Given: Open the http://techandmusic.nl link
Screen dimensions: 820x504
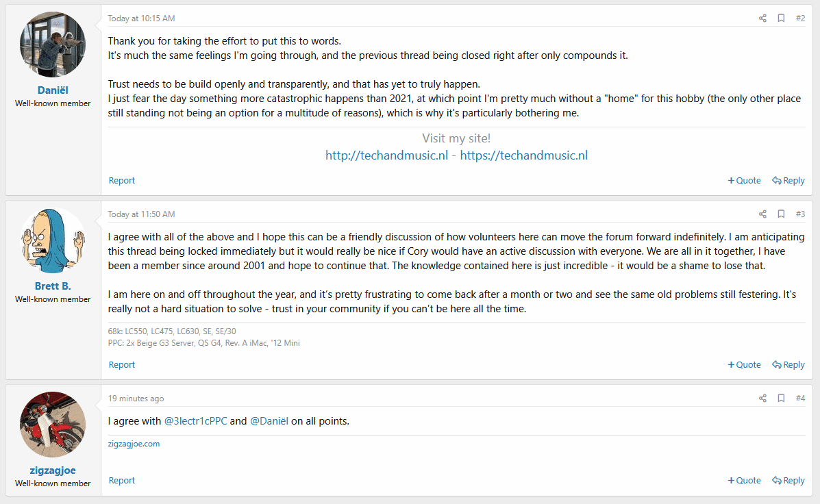Looking at the screenshot, I should [386, 155].
